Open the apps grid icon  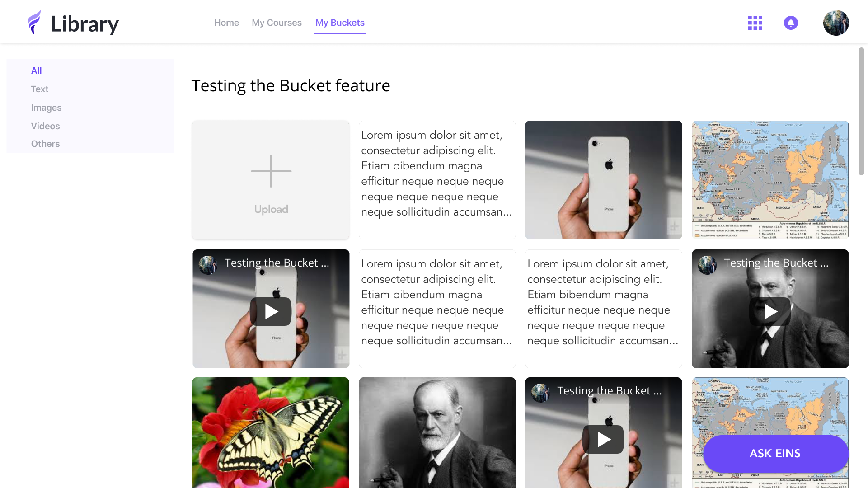click(755, 23)
